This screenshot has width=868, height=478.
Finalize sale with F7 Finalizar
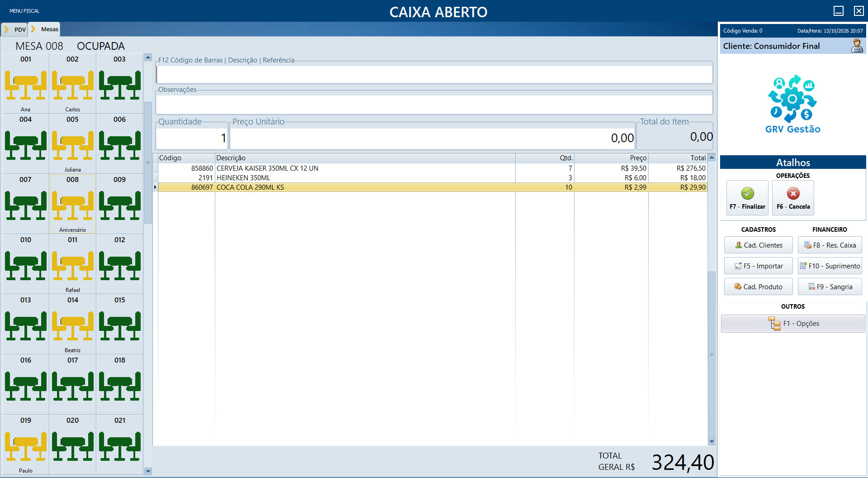click(x=747, y=198)
